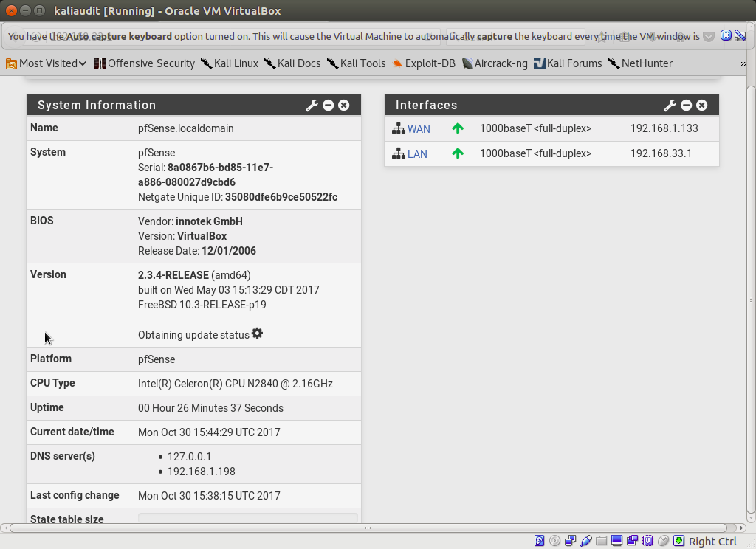Open Aircrack-ng bookmark

[x=495, y=63]
